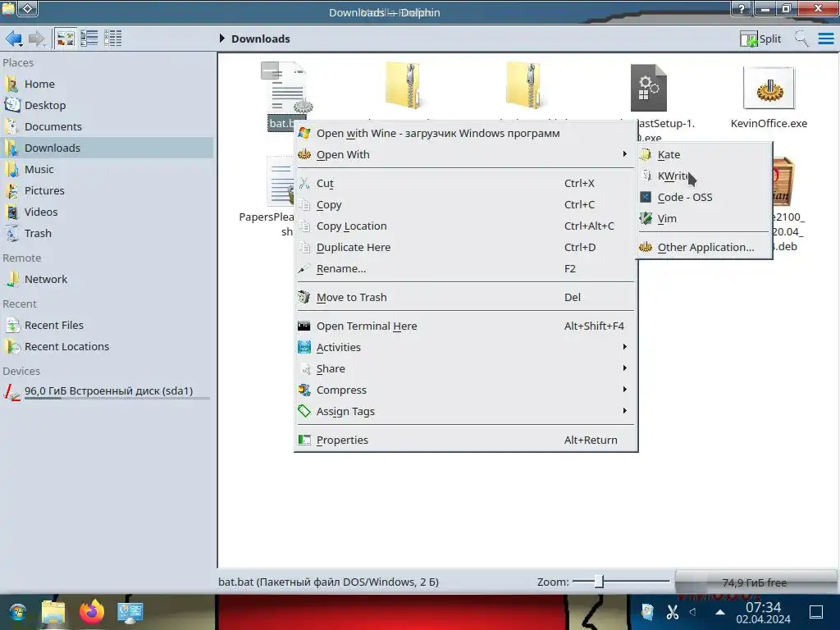Select the second zip archive thumbnail
This screenshot has height=630, width=840.
point(524,85)
